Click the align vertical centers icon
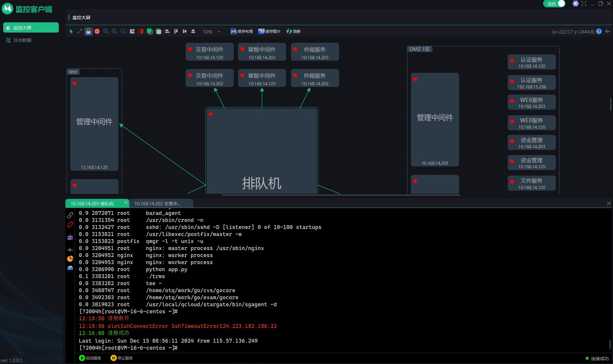This screenshot has width=613, height=364. (x=185, y=31)
